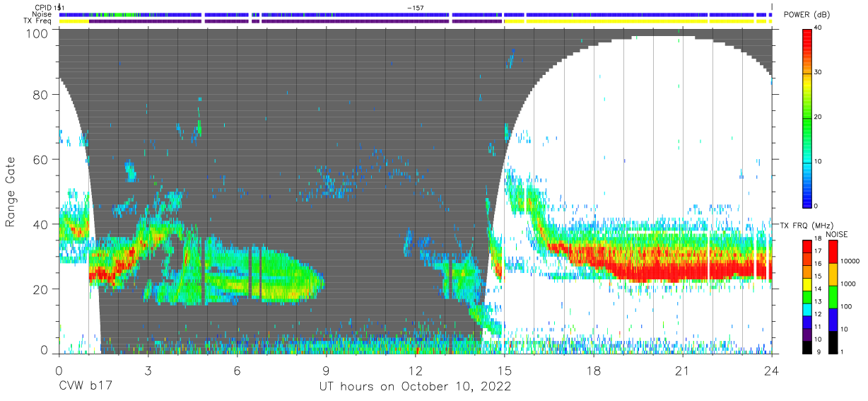Viewport: 868px width, 401px height.
Task: Select the 0 tick on POWER colorbar
Action: [815, 206]
